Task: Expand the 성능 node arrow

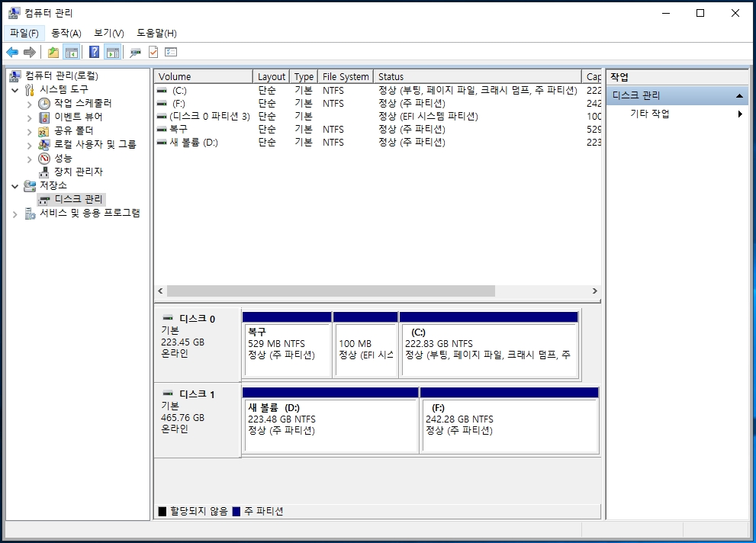Action: (30, 159)
